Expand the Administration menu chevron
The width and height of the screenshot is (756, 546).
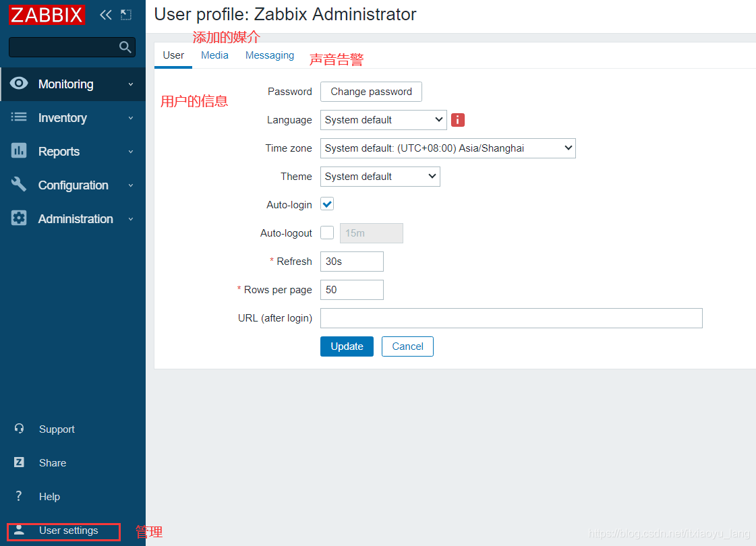tap(131, 219)
